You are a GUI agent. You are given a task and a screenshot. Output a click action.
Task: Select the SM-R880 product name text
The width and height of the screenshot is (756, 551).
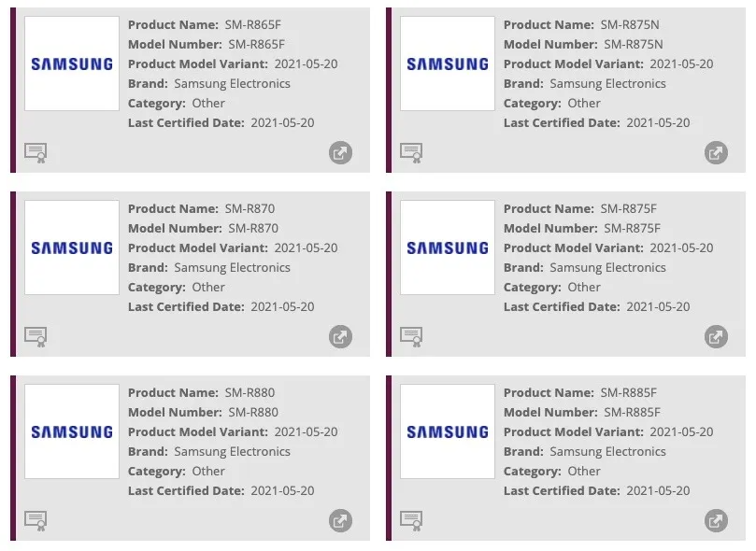click(250, 392)
